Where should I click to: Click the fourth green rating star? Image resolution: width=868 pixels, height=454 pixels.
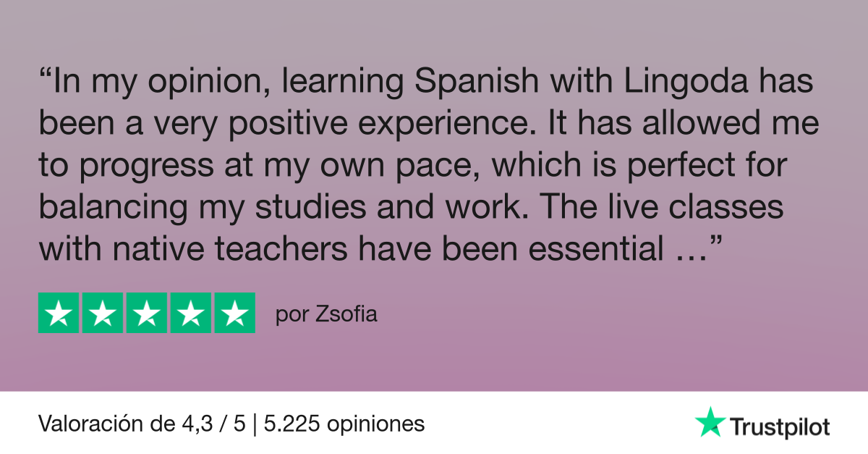[x=190, y=313]
